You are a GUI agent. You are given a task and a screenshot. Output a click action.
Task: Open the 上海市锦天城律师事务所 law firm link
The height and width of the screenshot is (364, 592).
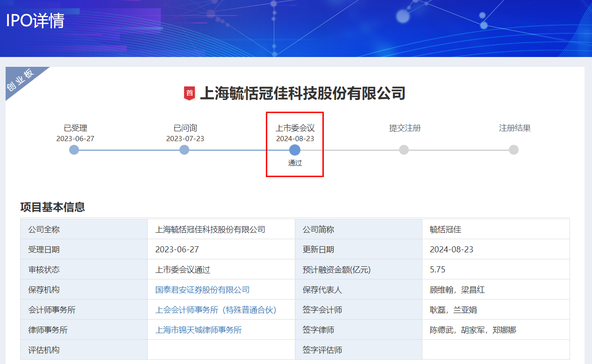(199, 330)
